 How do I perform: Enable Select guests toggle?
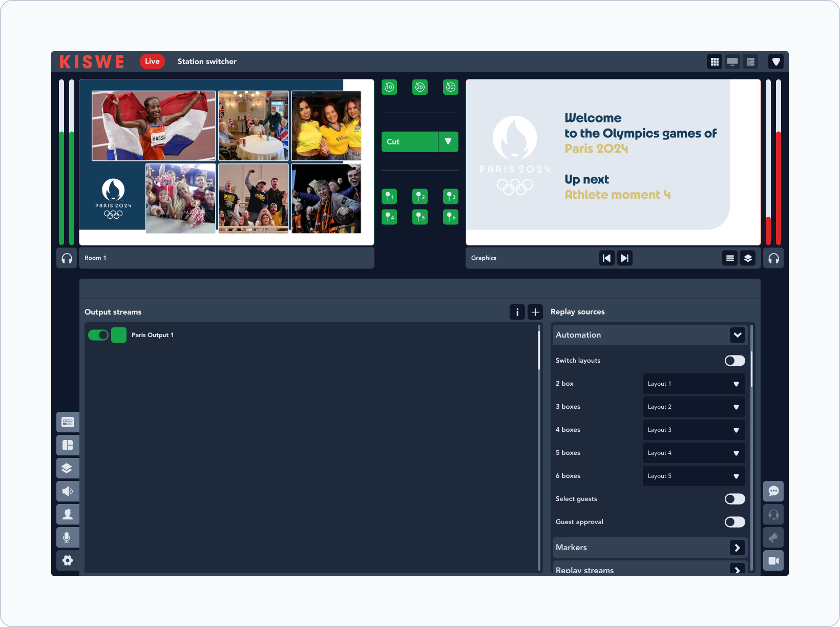coord(735,499)
